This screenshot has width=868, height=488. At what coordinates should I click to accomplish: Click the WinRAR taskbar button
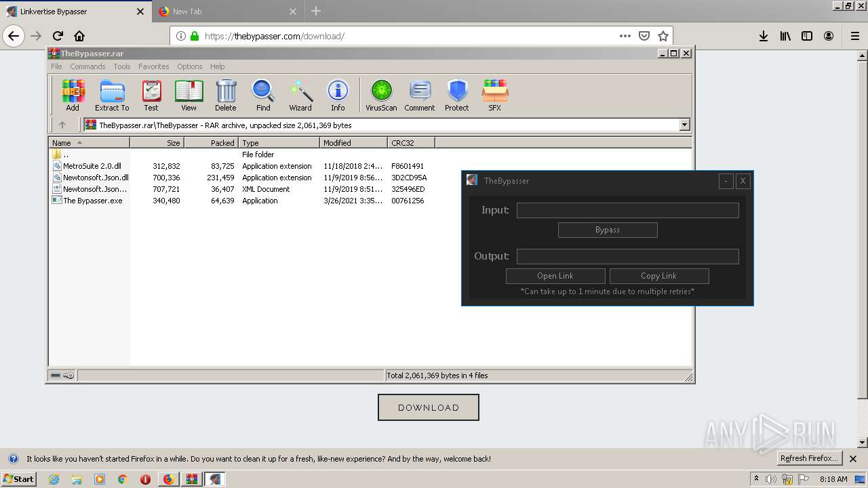(191, 479)
